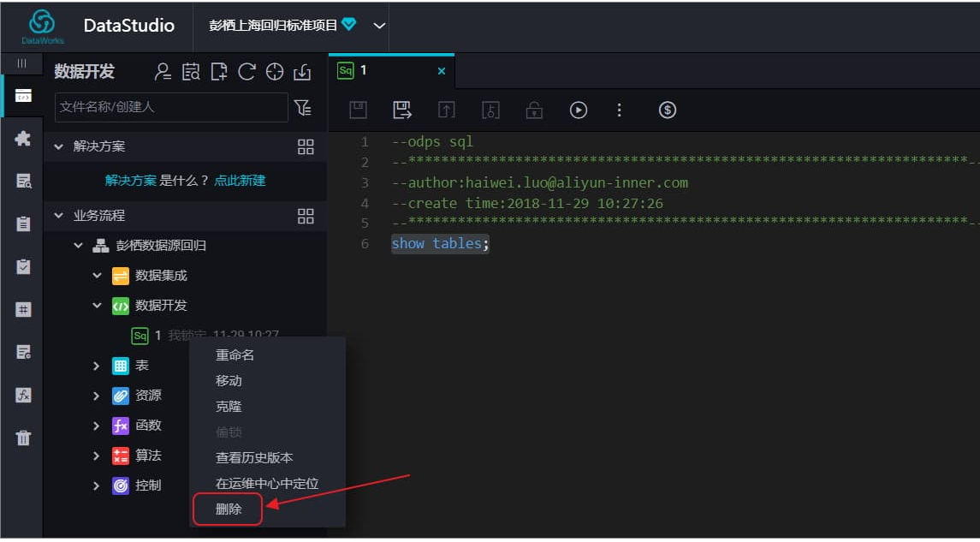The width and height of the screenshot is (980, 542).
Task: Expand the 函数 folder
Action: [x=97, y=426]
